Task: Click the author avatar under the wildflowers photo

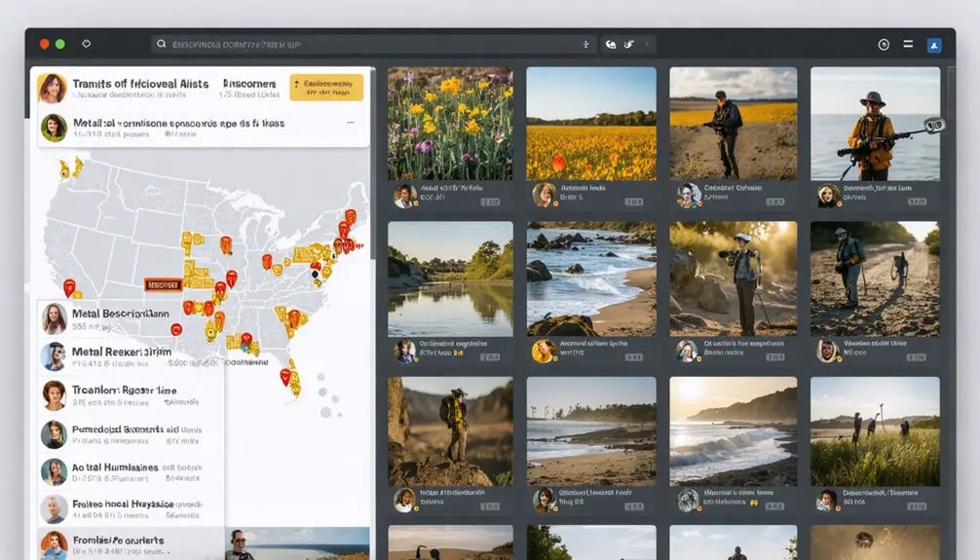Action: [x=405, y=196]
